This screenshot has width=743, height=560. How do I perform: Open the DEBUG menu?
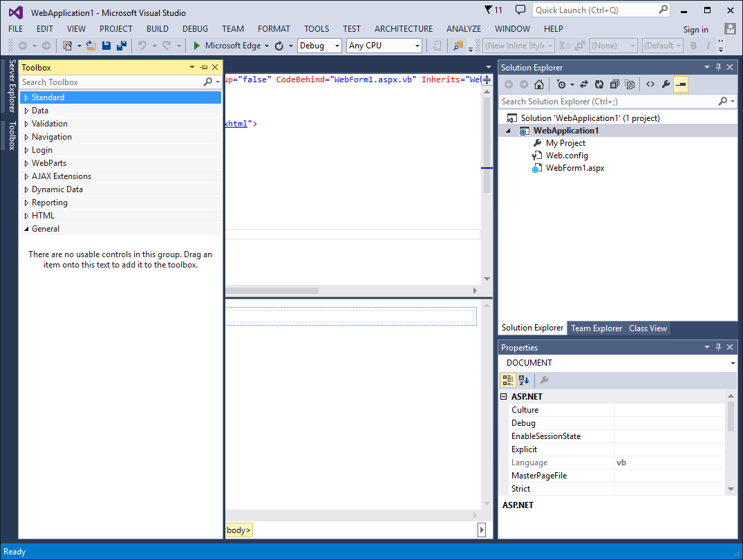[x=195, y=29]
